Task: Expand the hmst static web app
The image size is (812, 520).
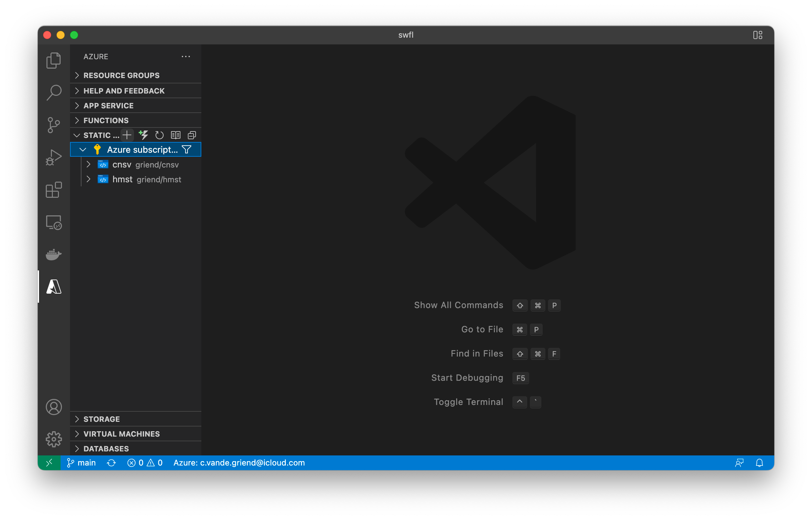Action: 89,179
